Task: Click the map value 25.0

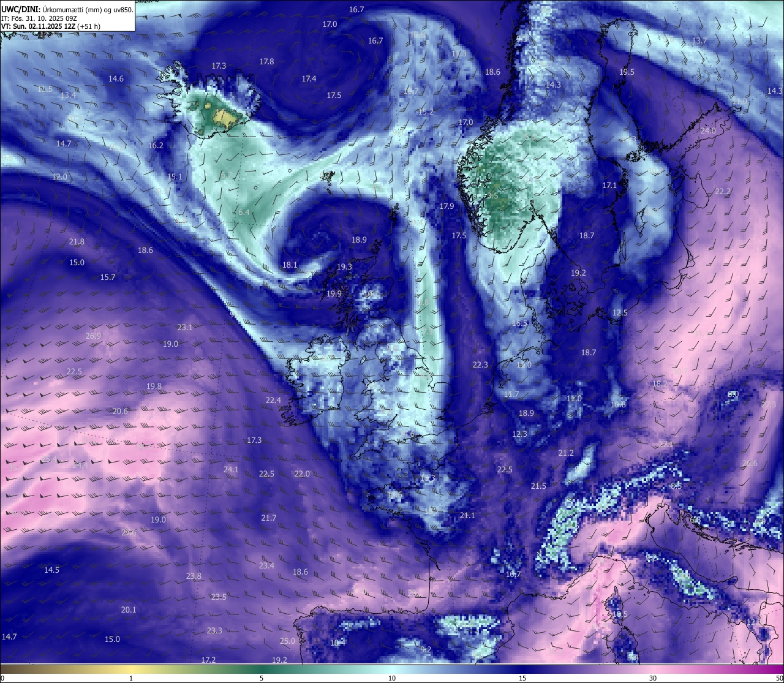Action: (x=287, y=641)
